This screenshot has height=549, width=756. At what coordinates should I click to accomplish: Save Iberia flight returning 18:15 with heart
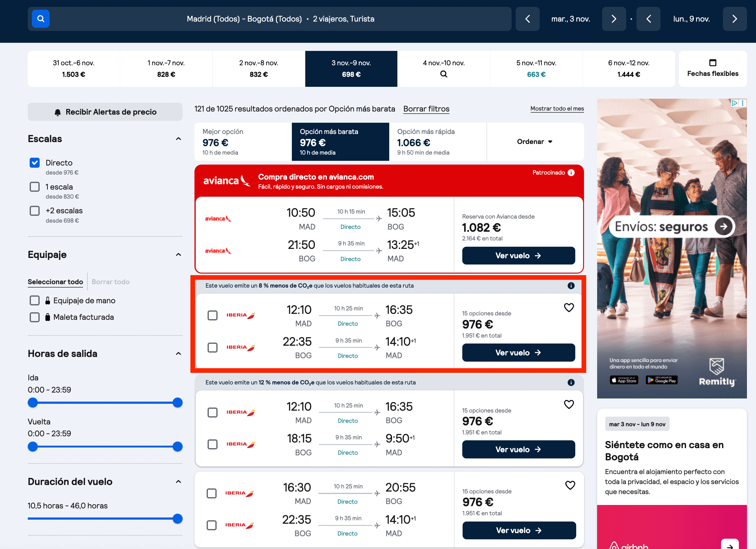569,404
